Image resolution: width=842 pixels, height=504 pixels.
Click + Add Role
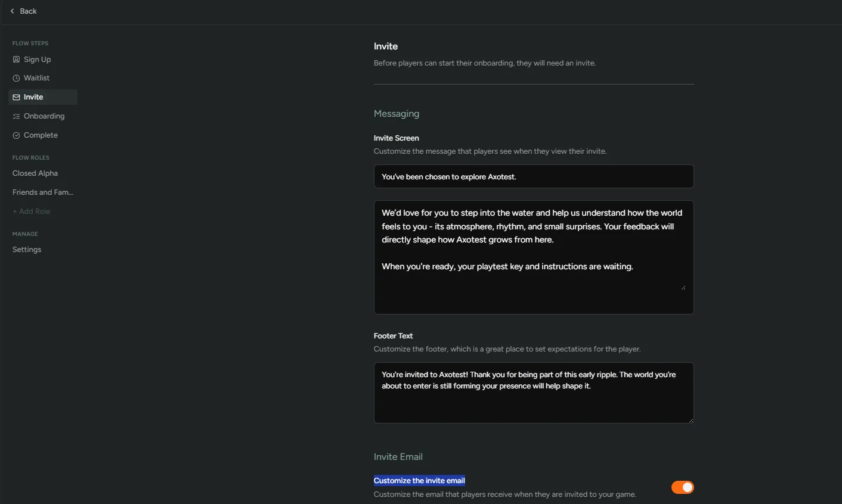click(31, 211)
